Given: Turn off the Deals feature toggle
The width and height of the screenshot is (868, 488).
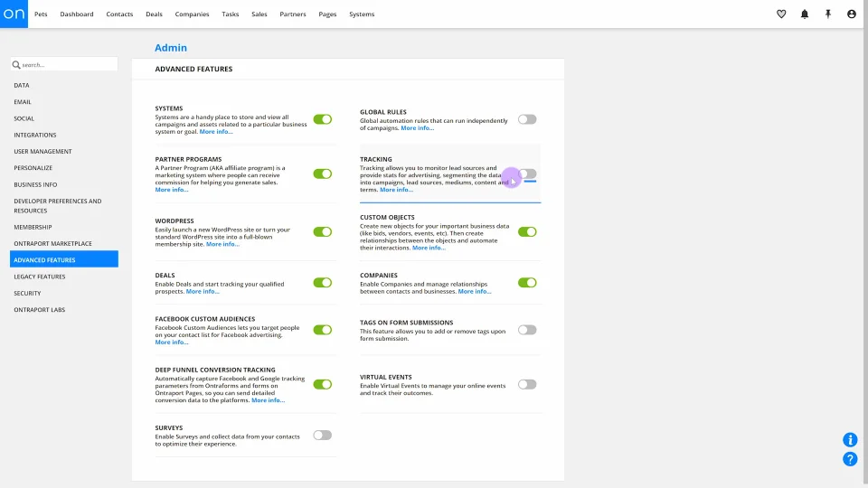Looking at the screenshot, I should tap(322, 283).
